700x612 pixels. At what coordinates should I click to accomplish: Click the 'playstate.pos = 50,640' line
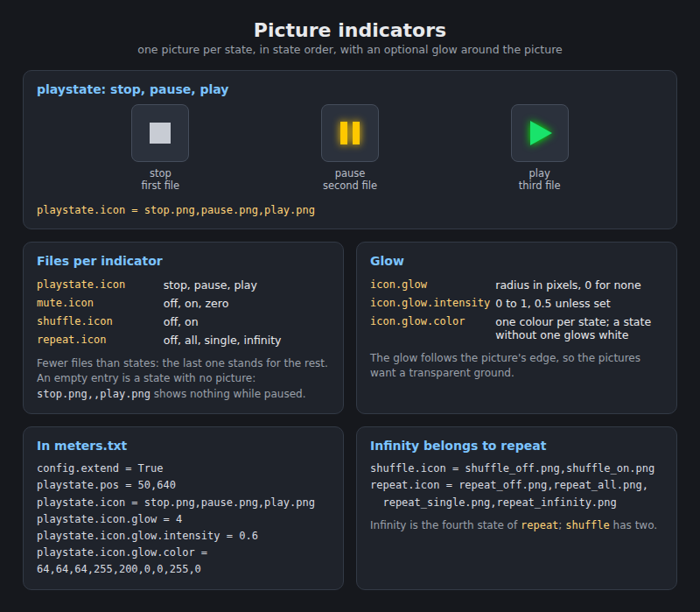(x=106, y=485)
